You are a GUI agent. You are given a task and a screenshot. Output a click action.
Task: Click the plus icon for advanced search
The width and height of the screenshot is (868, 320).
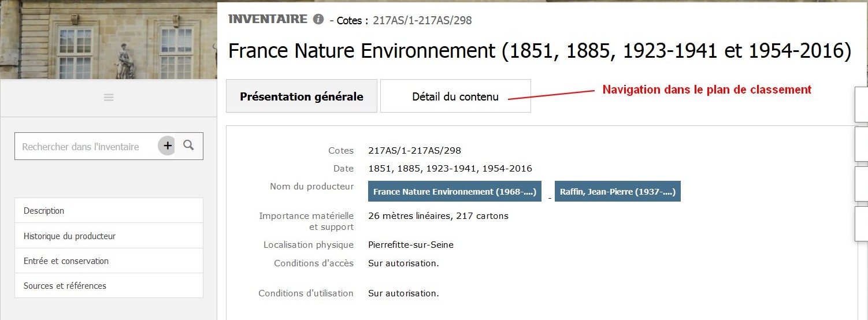pos(167,146)
